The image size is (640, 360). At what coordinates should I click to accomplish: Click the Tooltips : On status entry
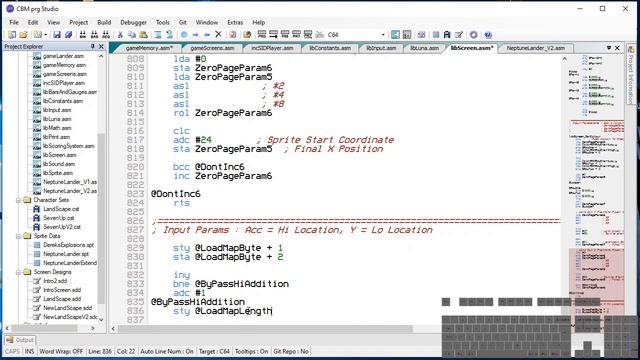click(x=251, y=351)
